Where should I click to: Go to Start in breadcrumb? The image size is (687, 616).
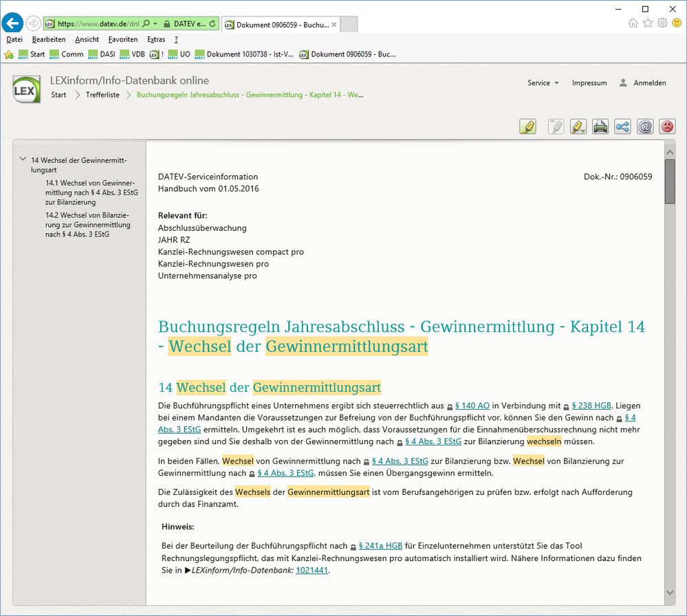coord(58,95)
